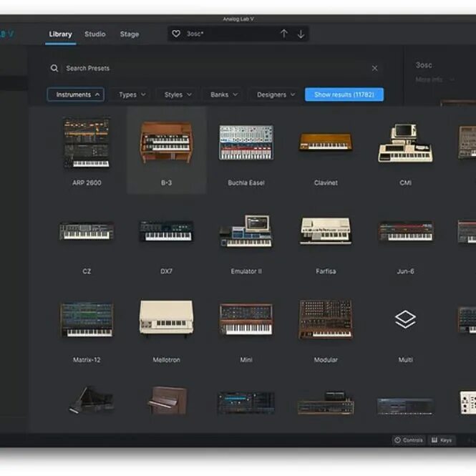Expand the Designers filter dropdown
The height and width of the screenshot is (476, 476).
pyautogui.click(x=276, y=94)
